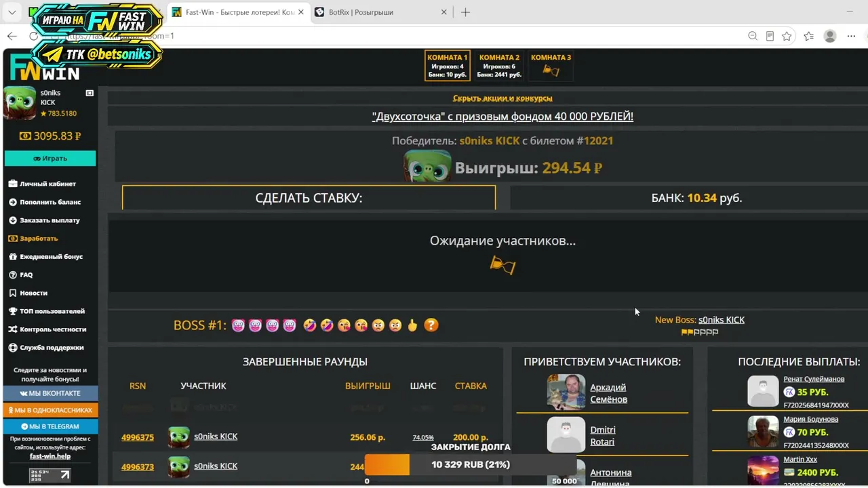Open the New Boss s0niks KICK link
Image resolution: width=868 pixels, height=488 pixels.
click(722, 320)
